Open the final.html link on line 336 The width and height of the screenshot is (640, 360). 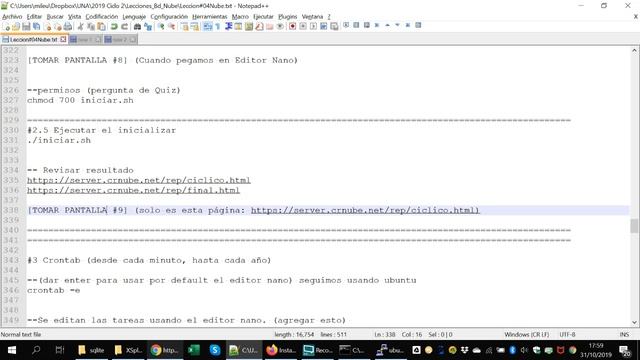[133, 190]
